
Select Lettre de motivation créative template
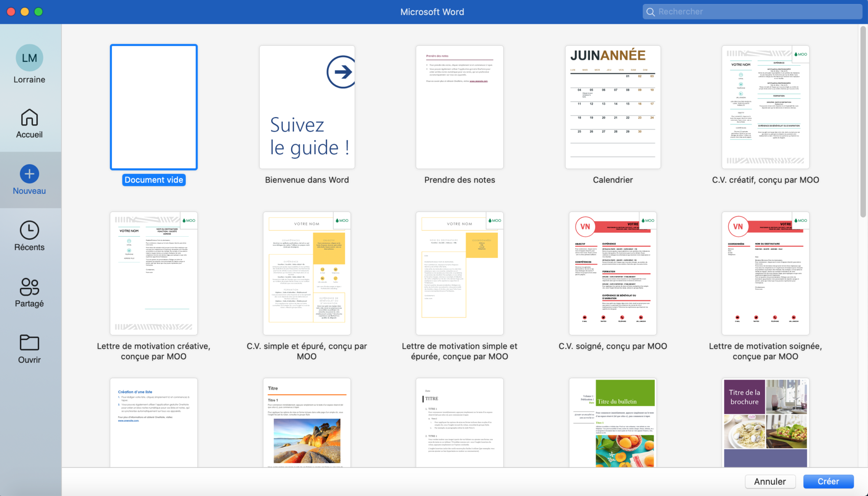point(154,273)
